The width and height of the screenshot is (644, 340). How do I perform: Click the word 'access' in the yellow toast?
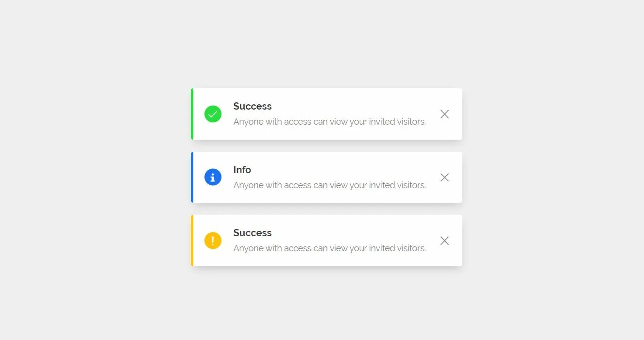coord(298,248)
